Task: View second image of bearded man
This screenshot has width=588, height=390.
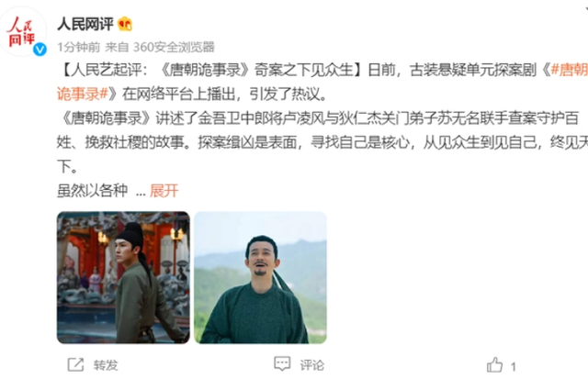Action: coord(260,277)
